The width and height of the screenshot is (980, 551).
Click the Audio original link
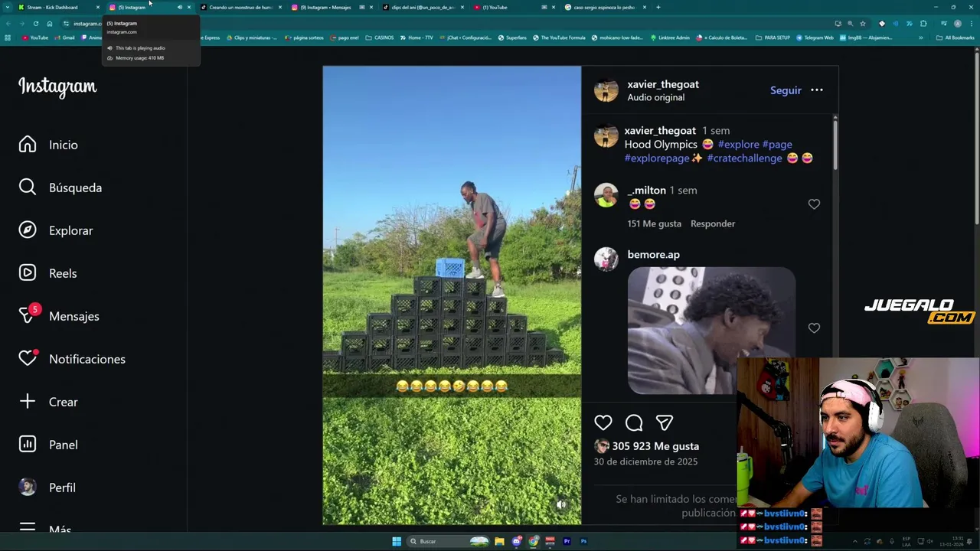(x=655, y=97)
